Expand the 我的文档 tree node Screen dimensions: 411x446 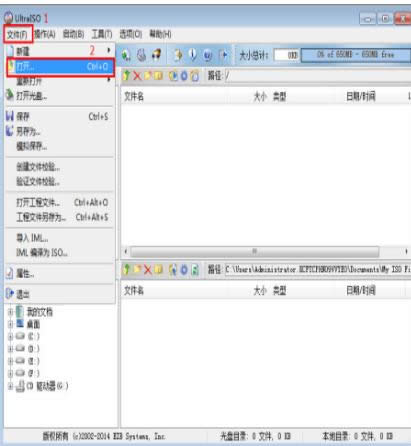click(x=10, y=312)
